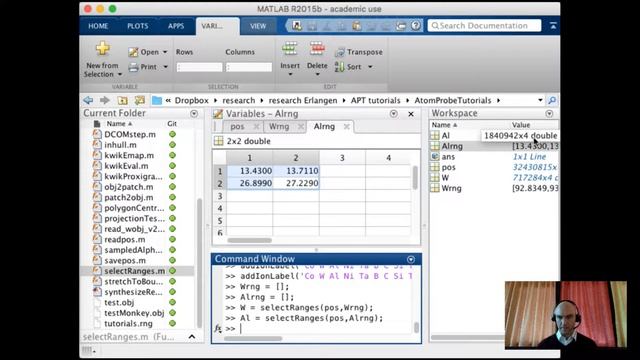Open Workspace panel actions menu
Image resolution: width=640 pixels, height=360 pixels.
tap(549, 113)
